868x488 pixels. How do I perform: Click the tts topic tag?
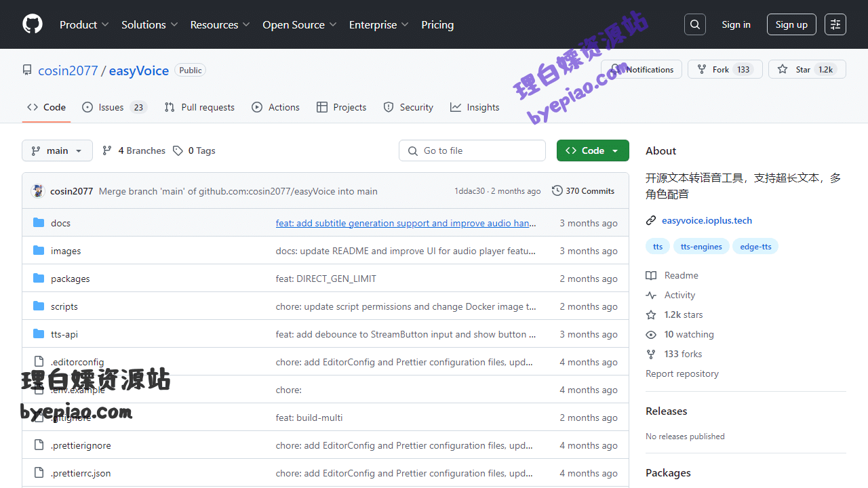[658, 246]
